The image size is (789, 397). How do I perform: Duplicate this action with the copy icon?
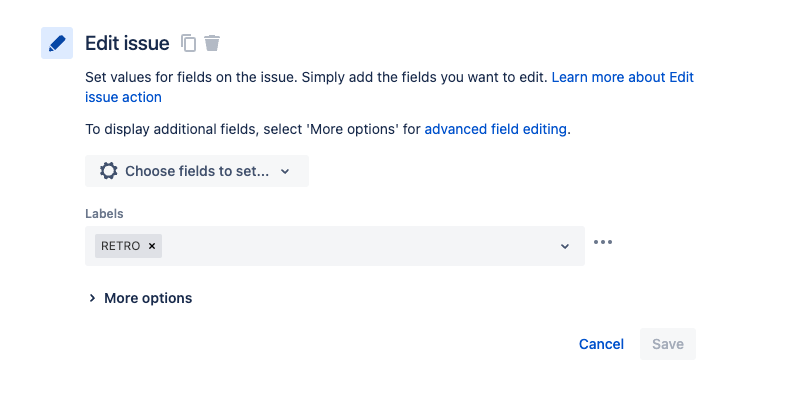tap(188, 43)
